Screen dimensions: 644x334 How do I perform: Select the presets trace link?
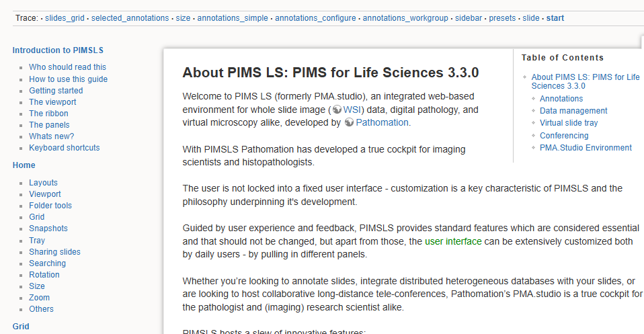point(502,18)
